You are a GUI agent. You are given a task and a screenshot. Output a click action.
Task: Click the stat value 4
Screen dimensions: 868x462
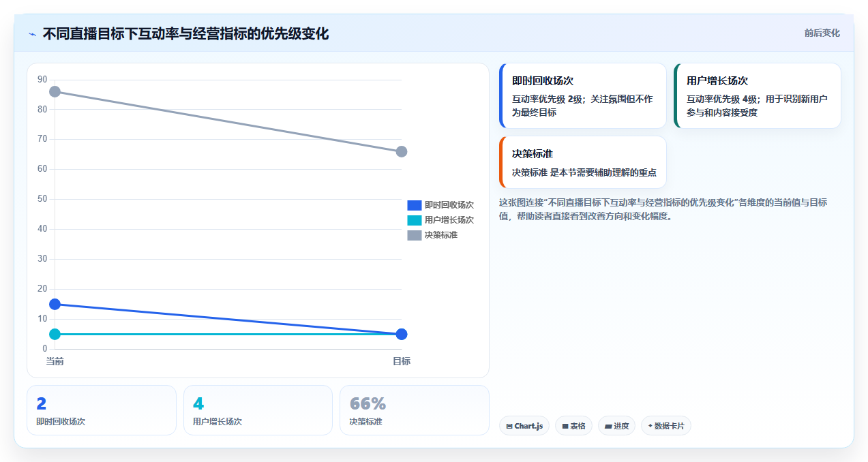198,404
